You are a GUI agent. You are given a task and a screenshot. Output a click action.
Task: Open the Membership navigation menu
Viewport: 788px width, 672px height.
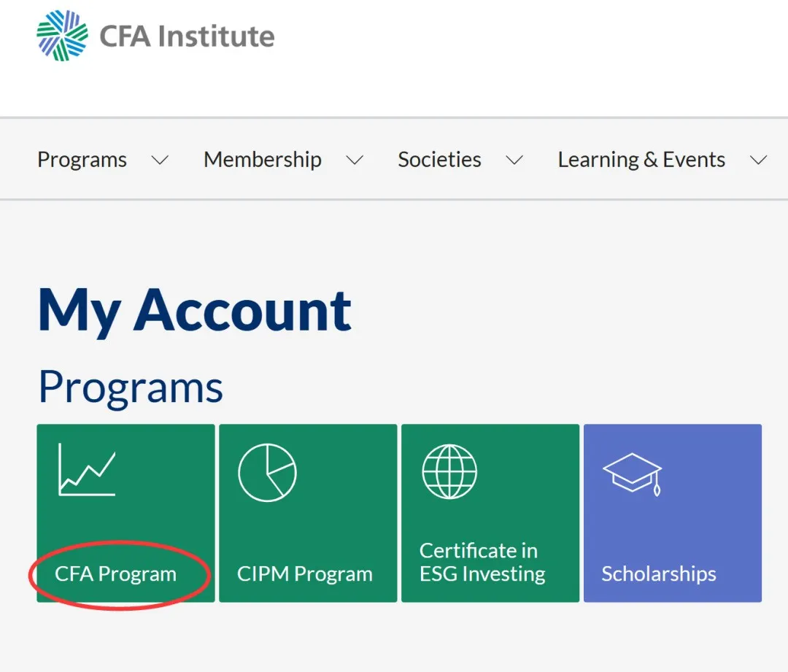pyautogui.click(x=262, y=160)
